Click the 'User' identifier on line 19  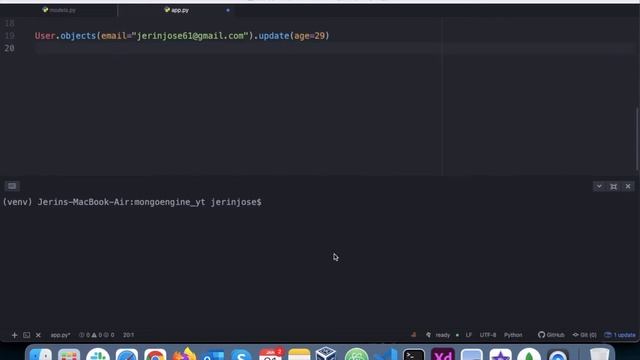[x=45, y=36]
